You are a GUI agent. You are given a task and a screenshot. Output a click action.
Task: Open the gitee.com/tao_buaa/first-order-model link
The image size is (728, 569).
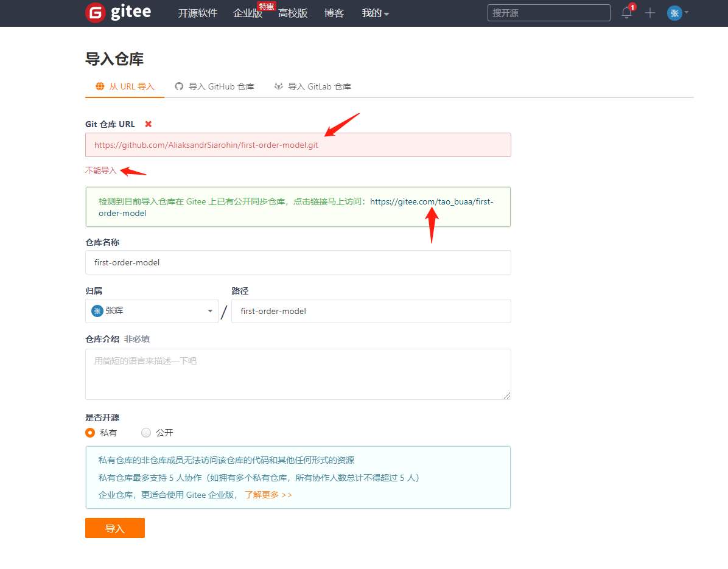point(296,208)
